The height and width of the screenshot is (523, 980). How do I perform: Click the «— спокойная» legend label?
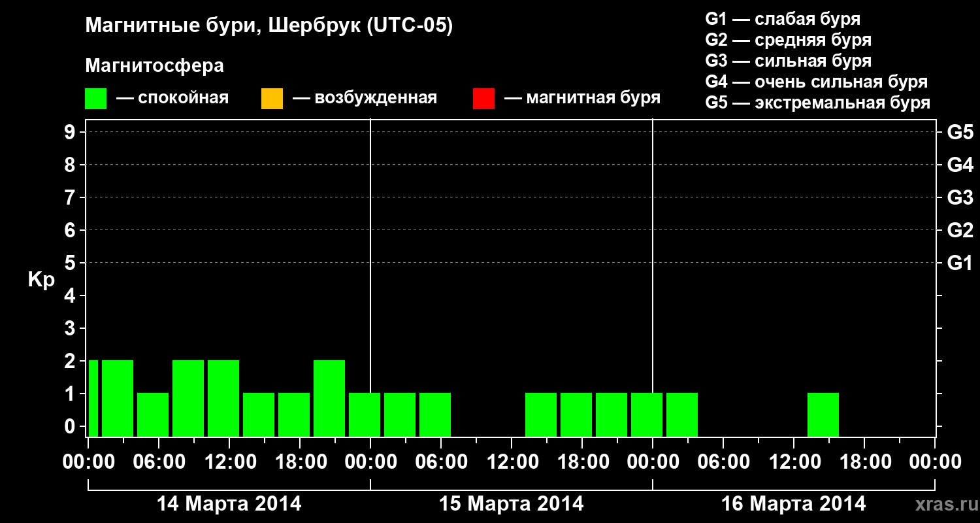click(x=172, y=99)
